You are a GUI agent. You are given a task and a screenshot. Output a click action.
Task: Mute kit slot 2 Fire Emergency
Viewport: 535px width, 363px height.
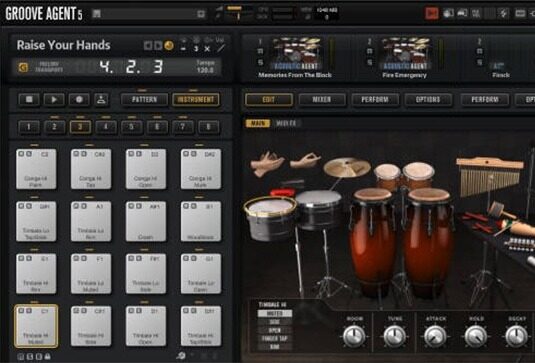click(x=370, y=52)
